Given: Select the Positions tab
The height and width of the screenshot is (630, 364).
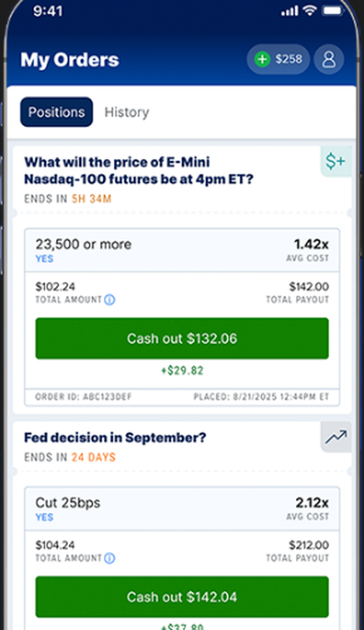Looking at the screenshot, I should tap(56, 112).
